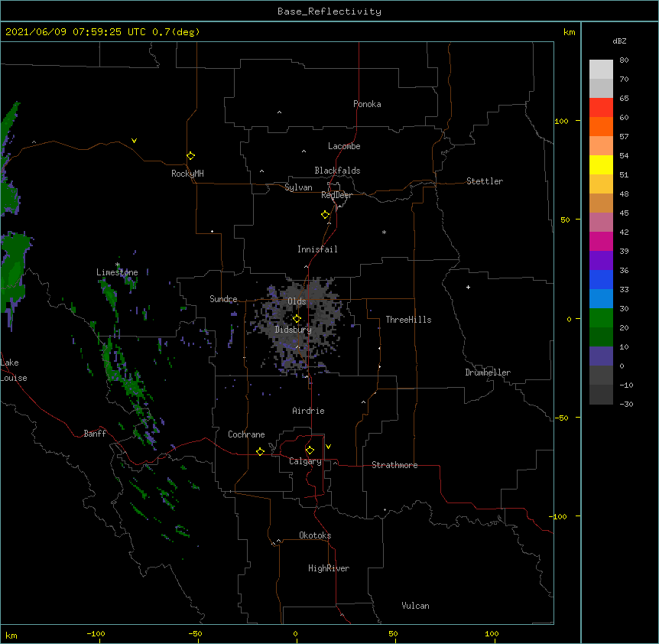
Task: Click the Lacombe city label
Action: point(344,146)
